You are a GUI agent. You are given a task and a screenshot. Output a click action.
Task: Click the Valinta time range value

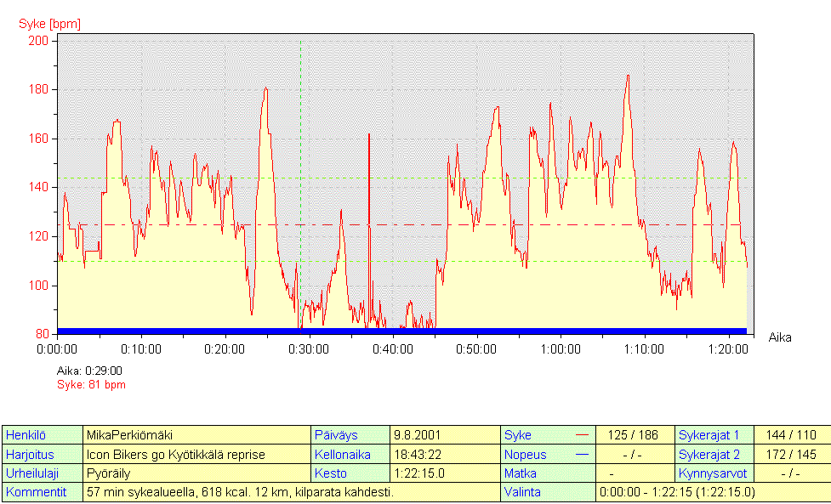click(676, 491)
